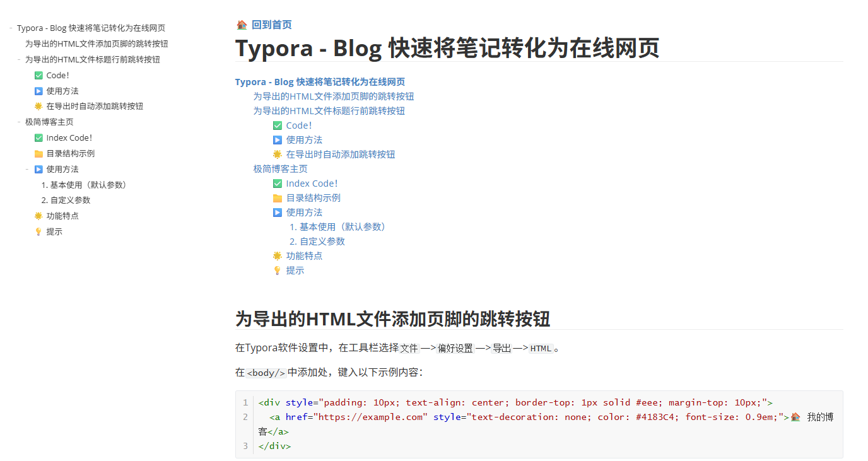Jump to 为导出的HTML文件添加页脚的跳转按钮 in page contents

[333, 96]
